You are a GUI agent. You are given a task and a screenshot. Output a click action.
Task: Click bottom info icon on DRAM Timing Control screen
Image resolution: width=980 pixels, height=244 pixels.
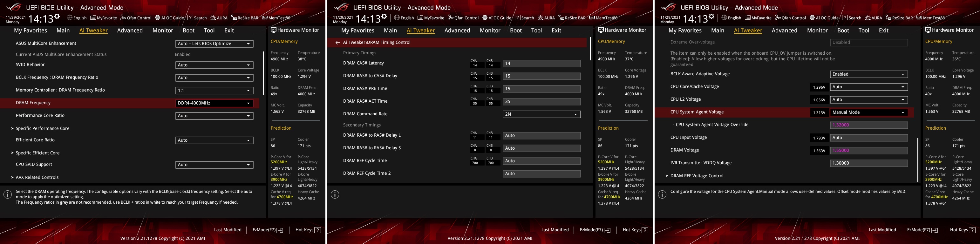click(x=335, y=194)
